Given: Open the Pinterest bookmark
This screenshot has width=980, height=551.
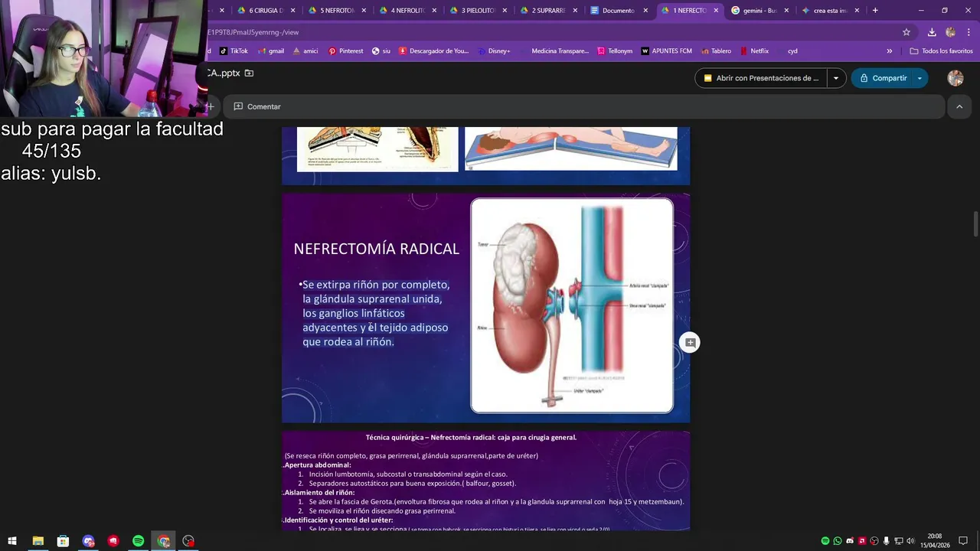Looking at the screenshot, I should pos(346,51).
